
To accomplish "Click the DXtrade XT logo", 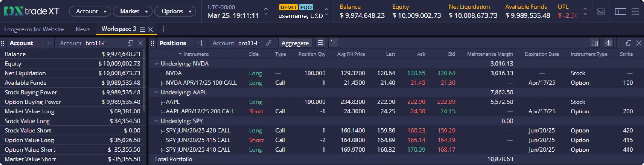I will 31,11.
